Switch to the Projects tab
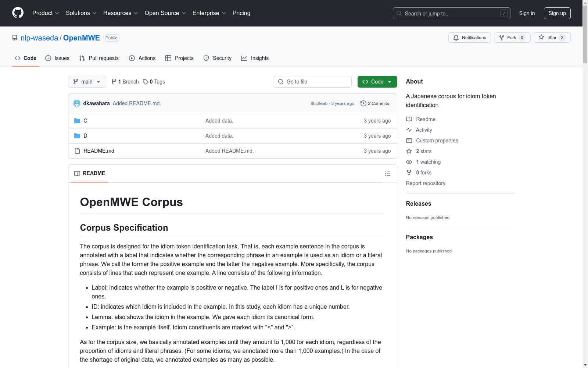This screenshot has height=368, width=588. (179, 58)
